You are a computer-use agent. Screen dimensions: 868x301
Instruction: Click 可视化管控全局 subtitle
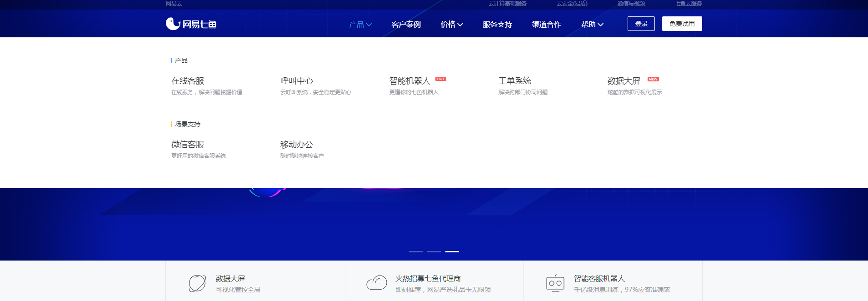238,290
